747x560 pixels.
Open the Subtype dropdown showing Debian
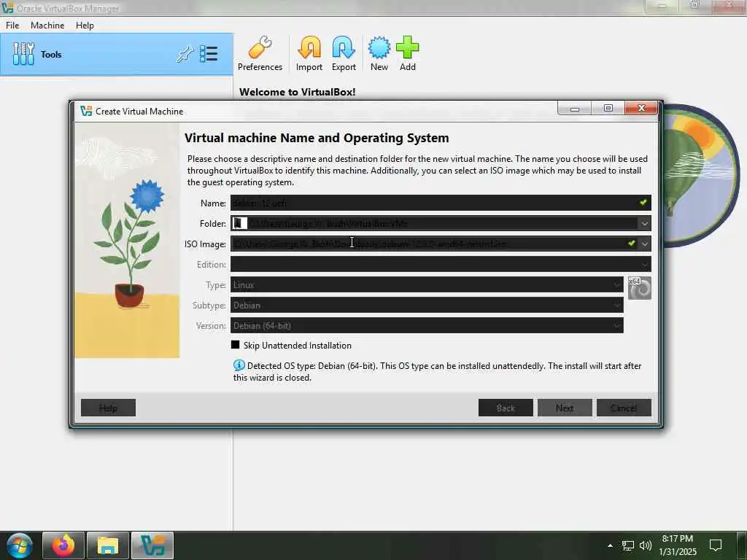pos(427,306)
